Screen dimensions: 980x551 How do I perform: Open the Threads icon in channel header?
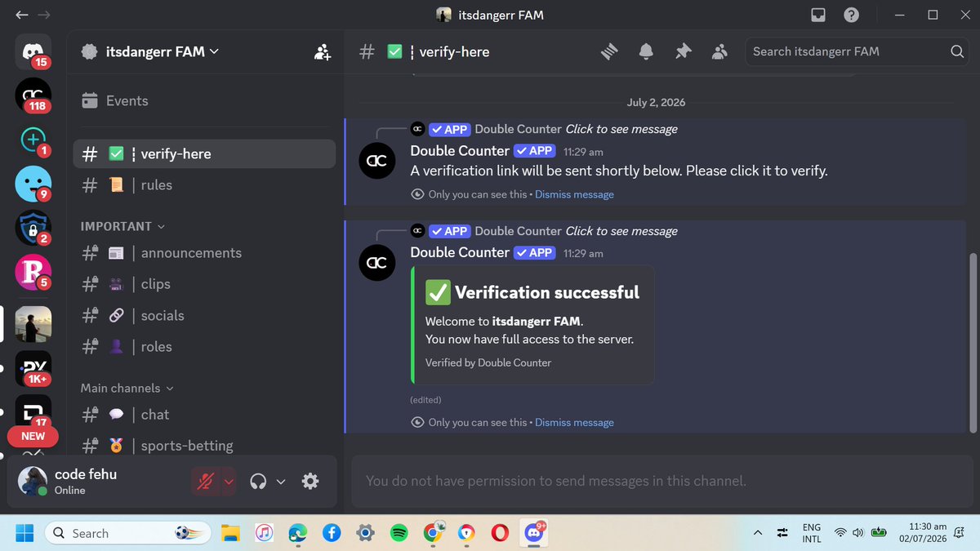[x=609, y=51]
